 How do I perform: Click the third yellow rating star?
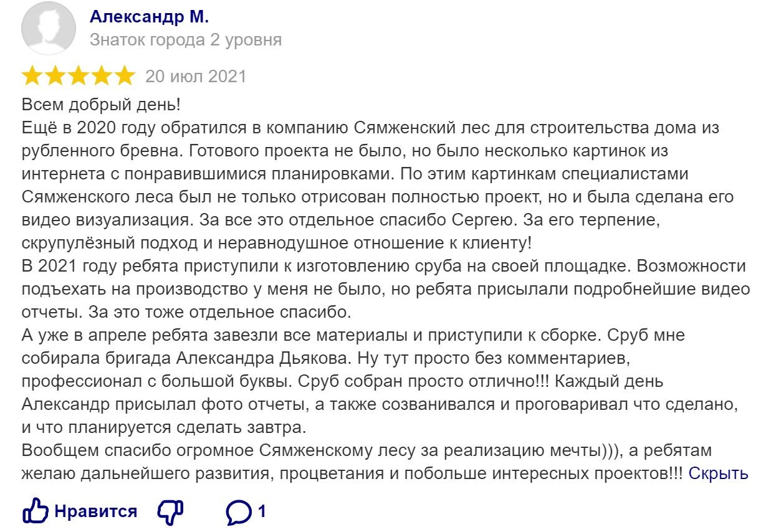click(x=78, y=76)
